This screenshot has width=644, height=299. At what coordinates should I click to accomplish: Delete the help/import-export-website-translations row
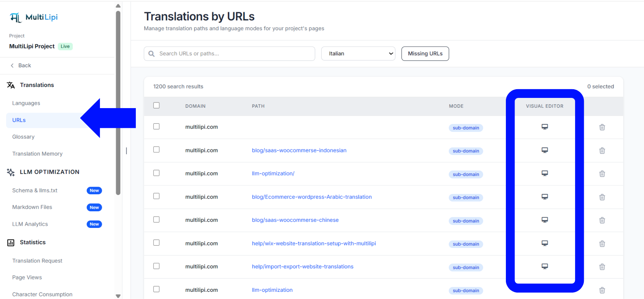602,267
